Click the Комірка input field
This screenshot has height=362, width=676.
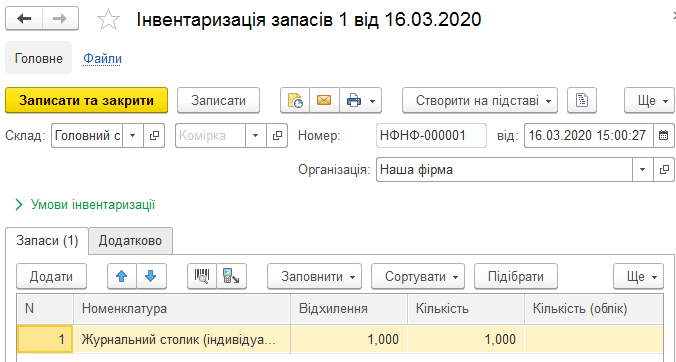tap(210, 136)
